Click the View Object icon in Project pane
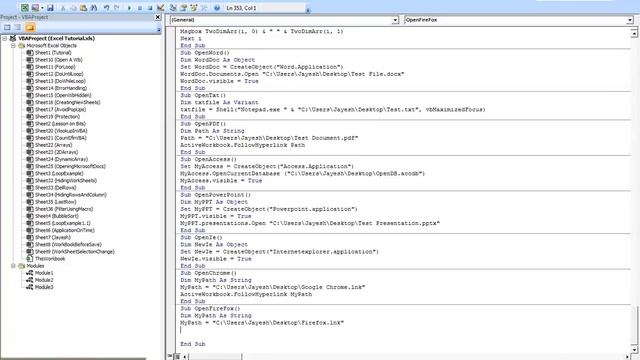 point(18,27)
